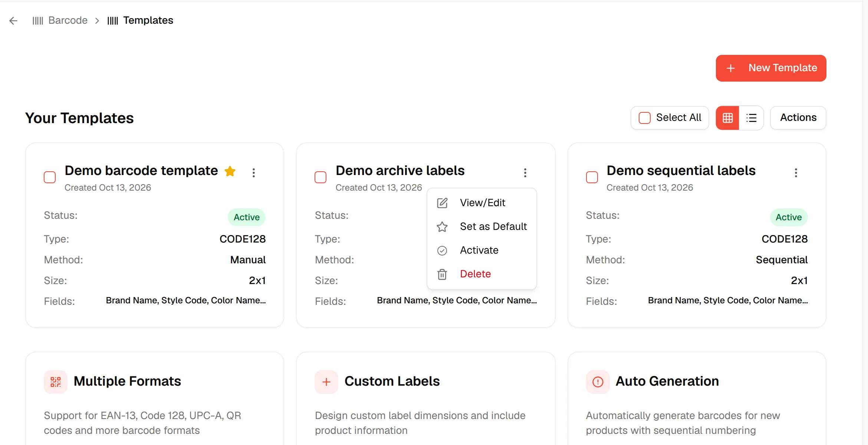Click the Demo archive labels title

pos(400,171)
